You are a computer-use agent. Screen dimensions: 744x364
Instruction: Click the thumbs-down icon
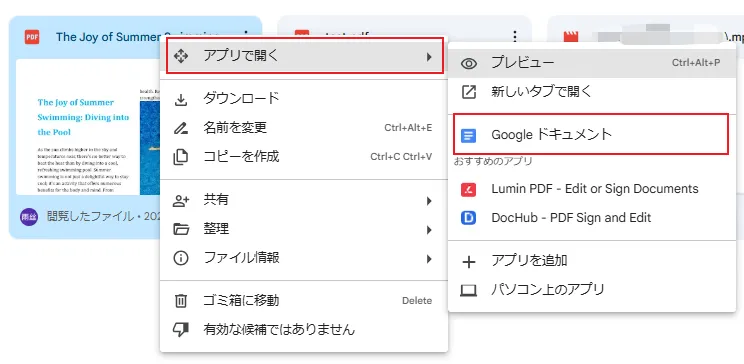tap(181, 329)
